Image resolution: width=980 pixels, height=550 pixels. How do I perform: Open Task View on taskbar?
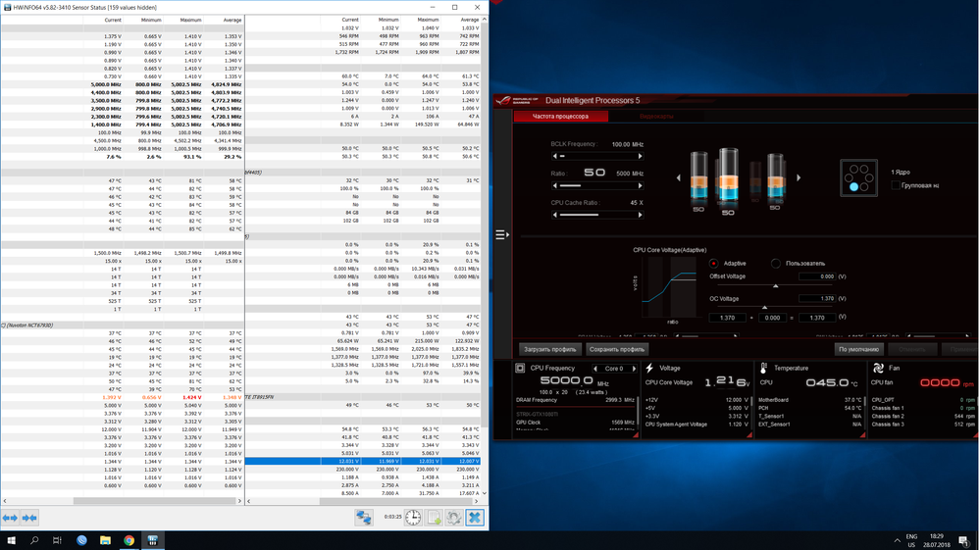[x=58, y=540]
